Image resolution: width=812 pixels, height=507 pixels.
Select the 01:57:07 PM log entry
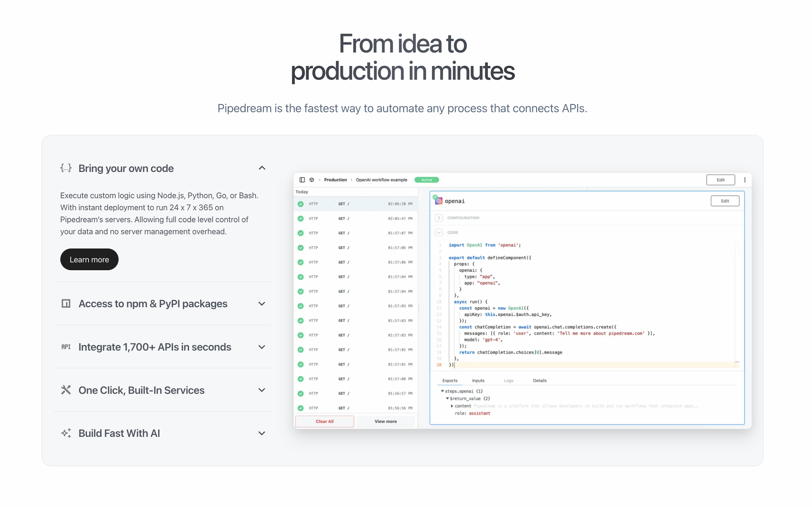tap(356, 233)
